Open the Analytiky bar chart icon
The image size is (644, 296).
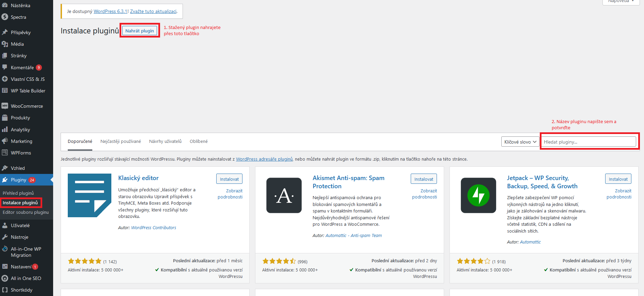pos(5,130)
